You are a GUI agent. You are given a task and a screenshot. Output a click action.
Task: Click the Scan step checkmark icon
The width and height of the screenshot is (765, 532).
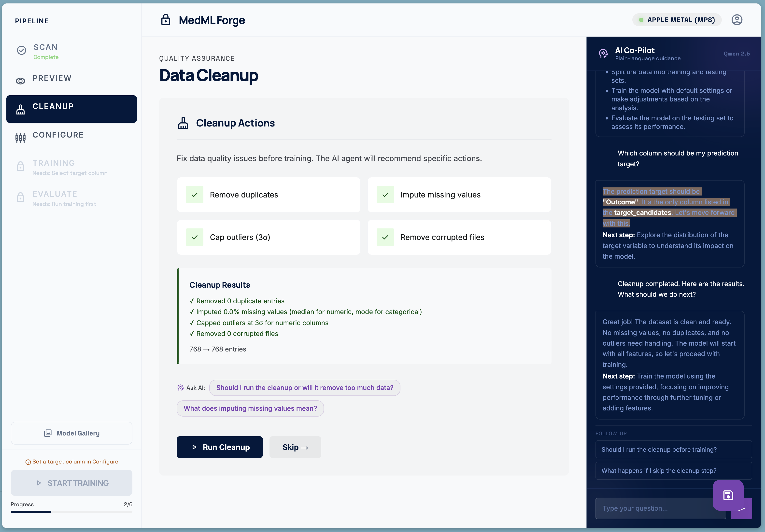pos(22,50)
